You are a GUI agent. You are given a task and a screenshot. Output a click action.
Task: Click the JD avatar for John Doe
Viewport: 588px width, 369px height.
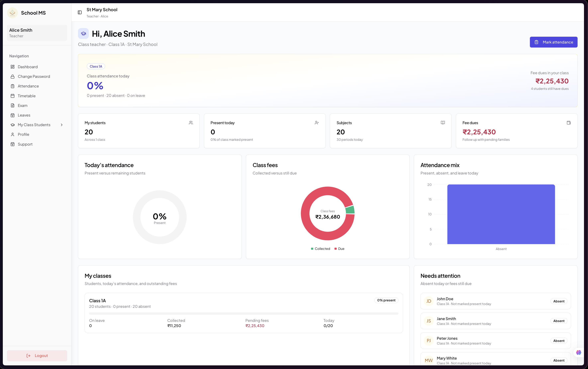coord(429,301)
